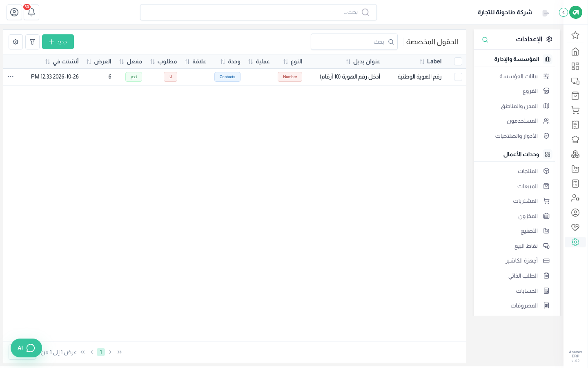Collapse the sidebar with the green chevron
The width and height of the screenshot is (588, 368).
click(x=563, y=12)
